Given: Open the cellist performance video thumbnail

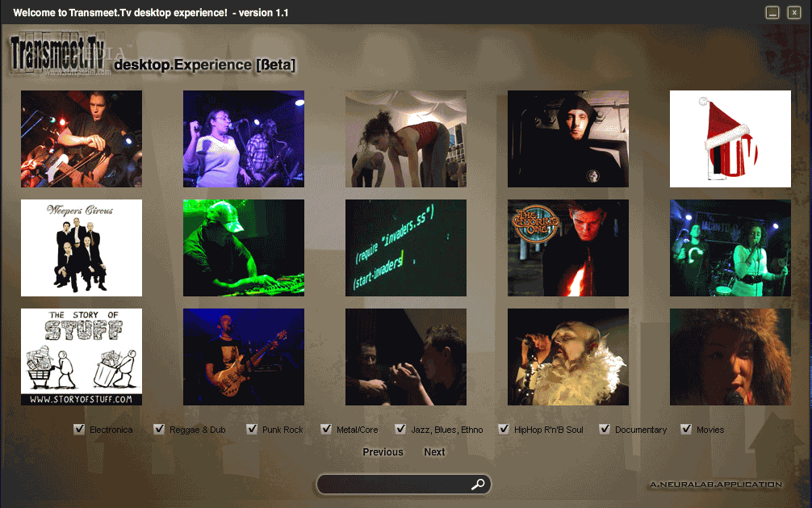Looking at the screenshot, I should click(82, 139).
